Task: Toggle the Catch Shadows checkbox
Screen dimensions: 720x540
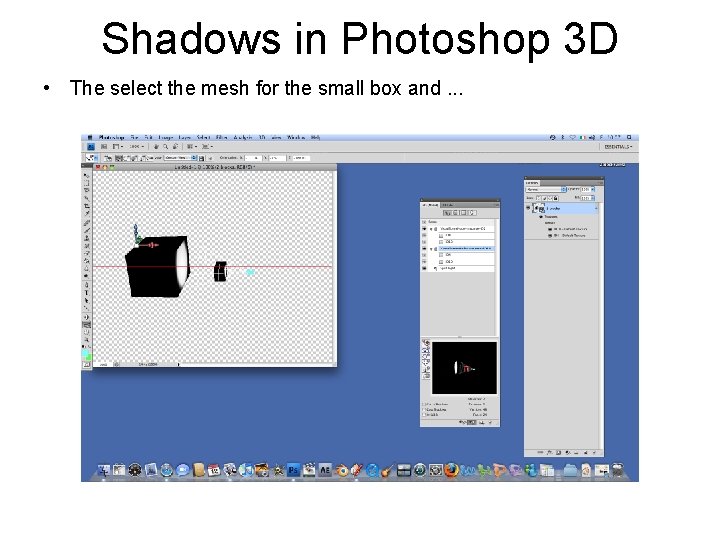Action: [423, 405]
